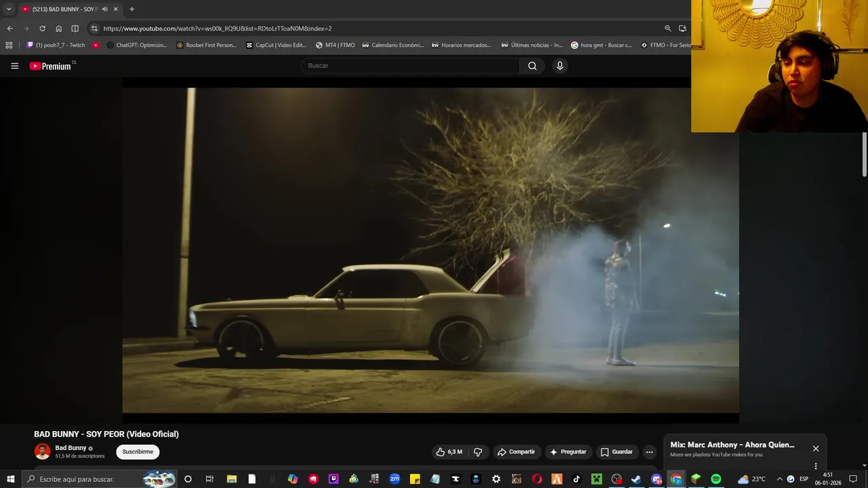Dislike the video with thumbs-down button
This screenshot has height=488, width=868.
(477, 452)
